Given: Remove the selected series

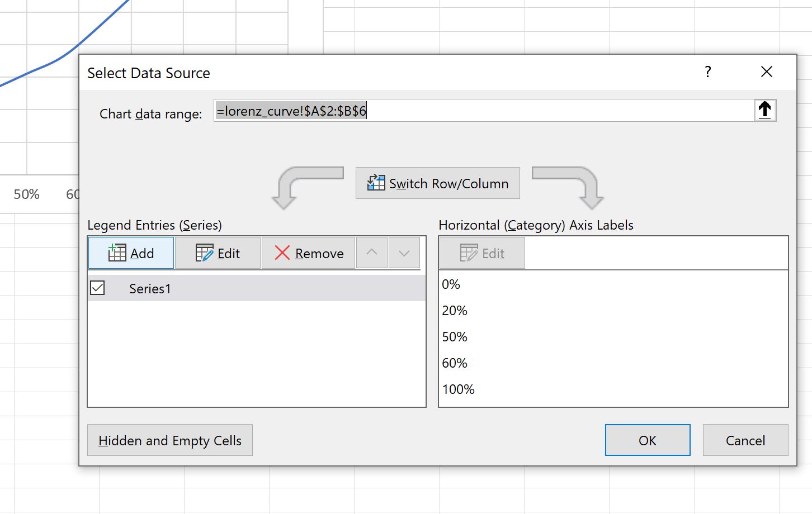Looking at the screenshot, I should pos(308,253).
